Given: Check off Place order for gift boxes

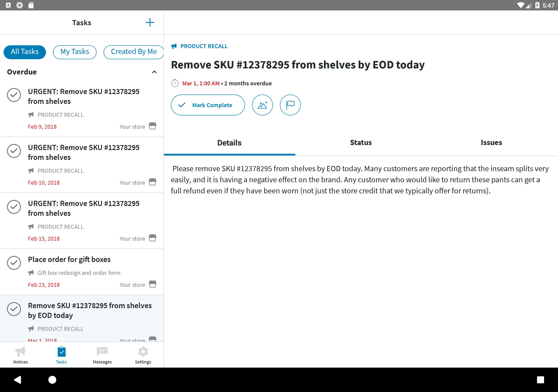Looking at the screenshot, I should point(14,263).
